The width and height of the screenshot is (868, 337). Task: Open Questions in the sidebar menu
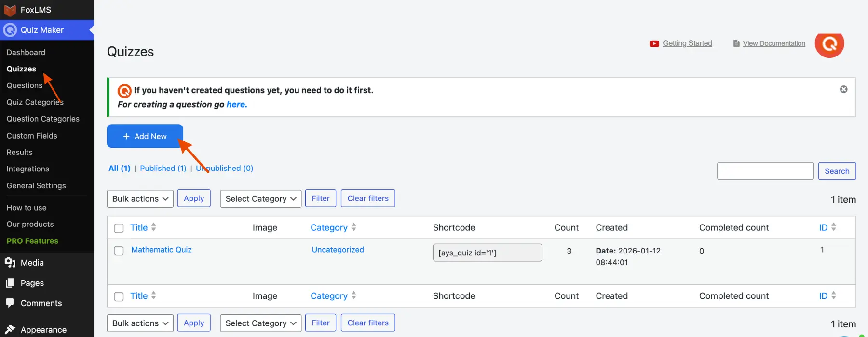(x=25, y=85)
